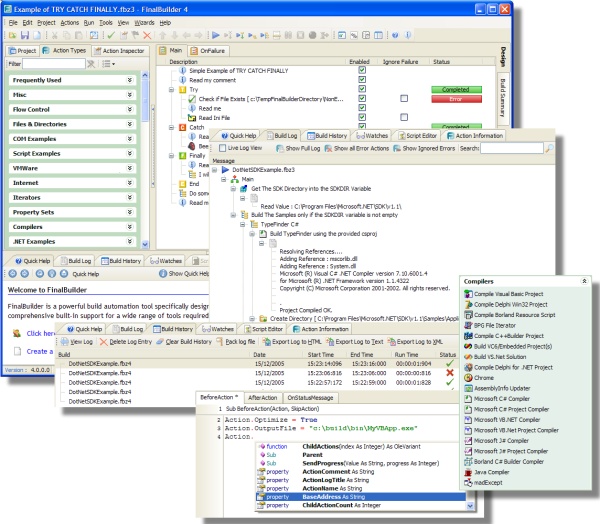Click Clear Build History button
Image resolution: width=600 pixels, height=524 pixels.
(184, 342)
